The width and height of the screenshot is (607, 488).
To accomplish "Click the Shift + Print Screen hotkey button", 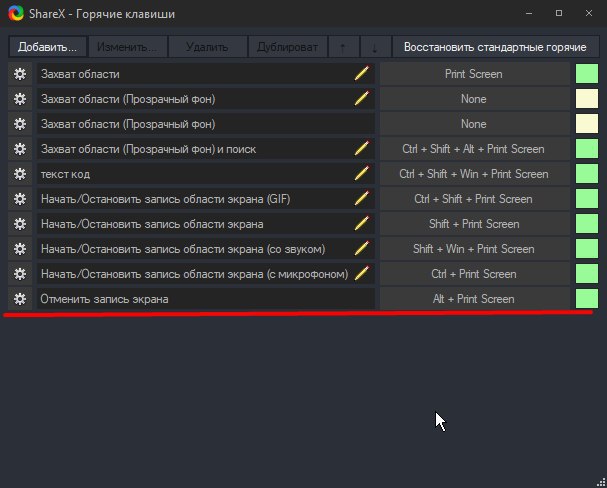I will [x=474, y=224].
